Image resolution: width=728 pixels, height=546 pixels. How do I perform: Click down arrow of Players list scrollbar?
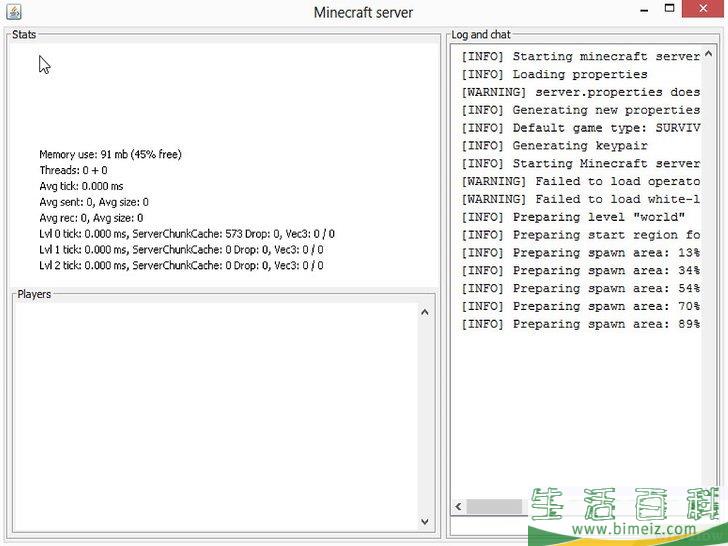[x=424, y=521]
